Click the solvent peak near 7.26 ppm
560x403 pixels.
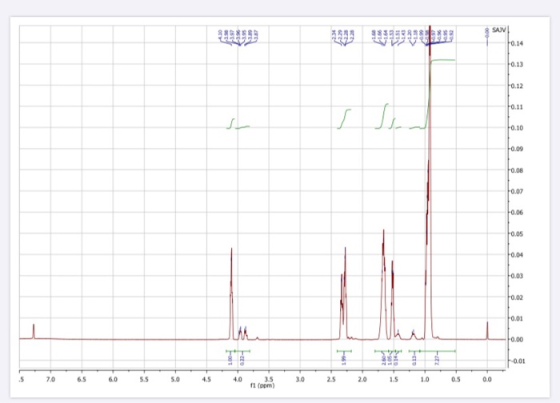34,331
